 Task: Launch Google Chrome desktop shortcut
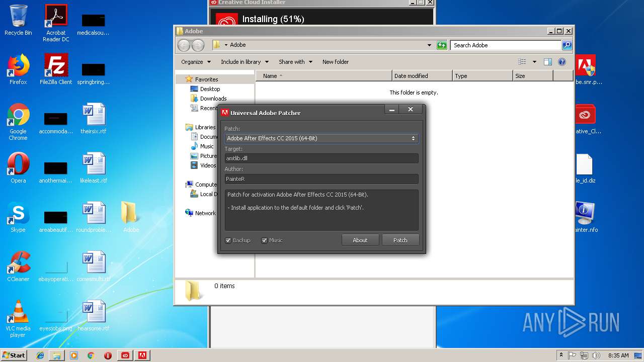tap(18, 122)
